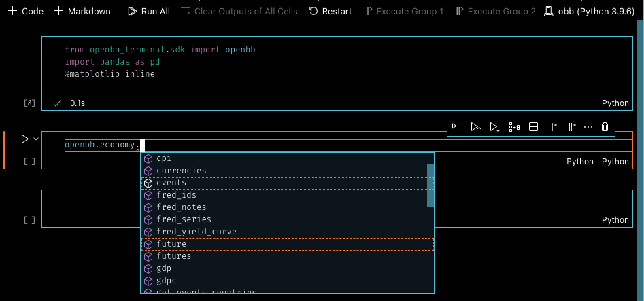Select fred_series autocomplete suggestion
The width and height of the screenshot is (644, 301).
click(288, 219)
